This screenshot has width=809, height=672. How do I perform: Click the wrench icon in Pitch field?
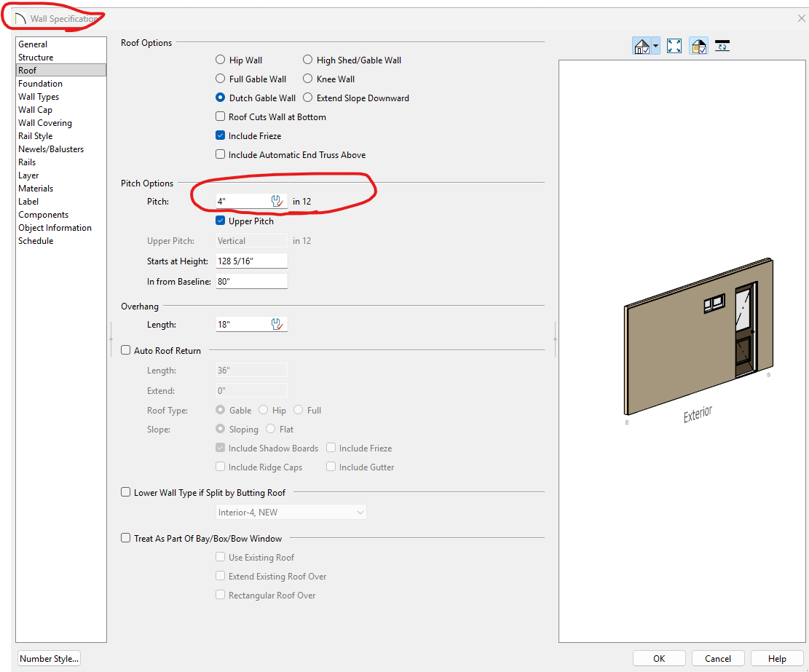point(277,202)
